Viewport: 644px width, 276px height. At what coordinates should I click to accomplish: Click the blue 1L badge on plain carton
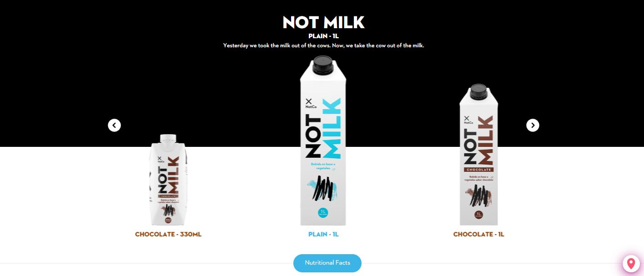coord(323,213)
